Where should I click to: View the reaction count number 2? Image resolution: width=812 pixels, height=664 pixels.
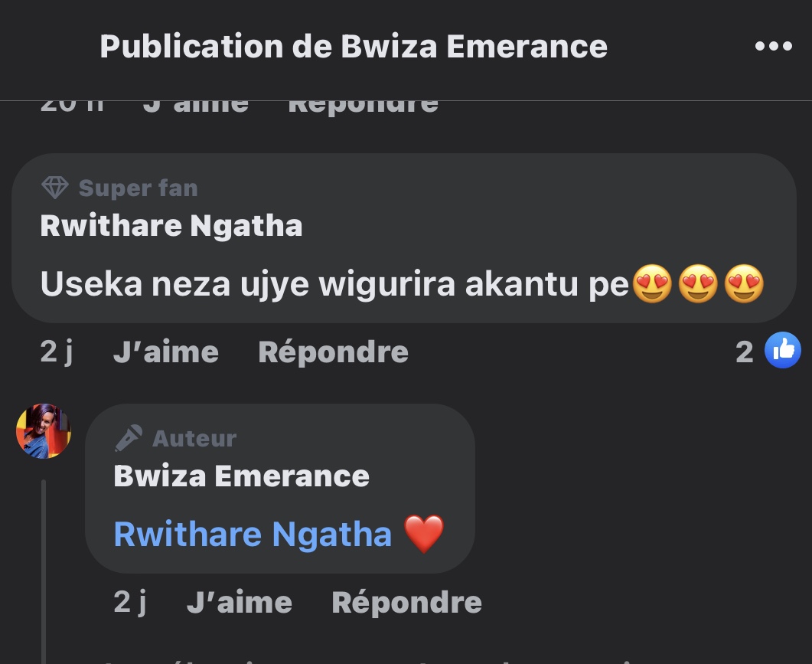[744, 352]
